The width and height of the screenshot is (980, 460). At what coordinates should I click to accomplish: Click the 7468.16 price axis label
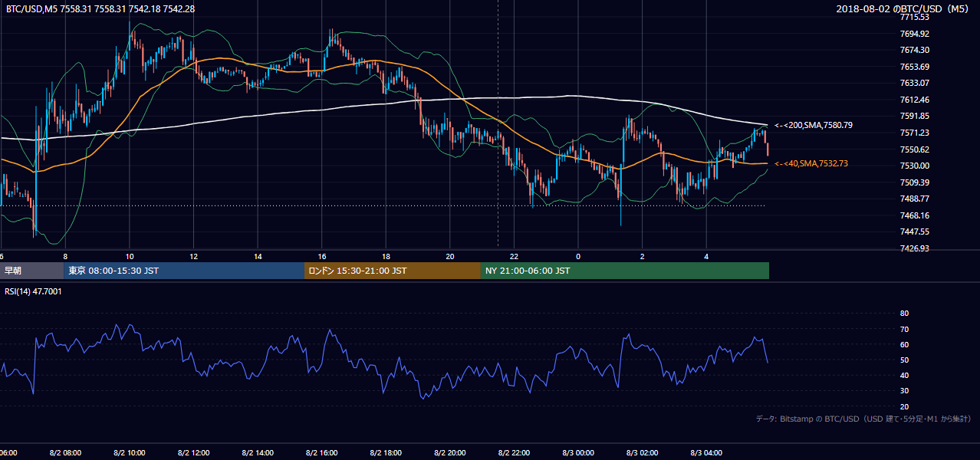coord(915,215)
